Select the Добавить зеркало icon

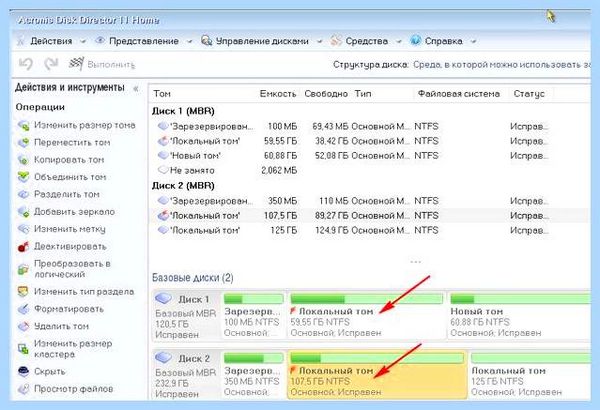tap(23, 212)
